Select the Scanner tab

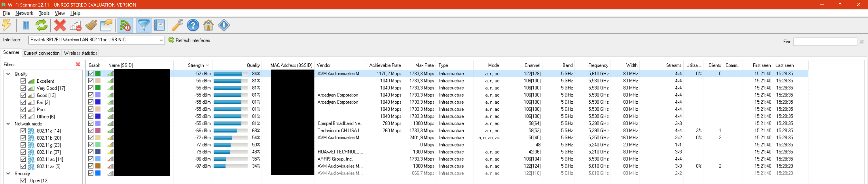click(11, 52)
